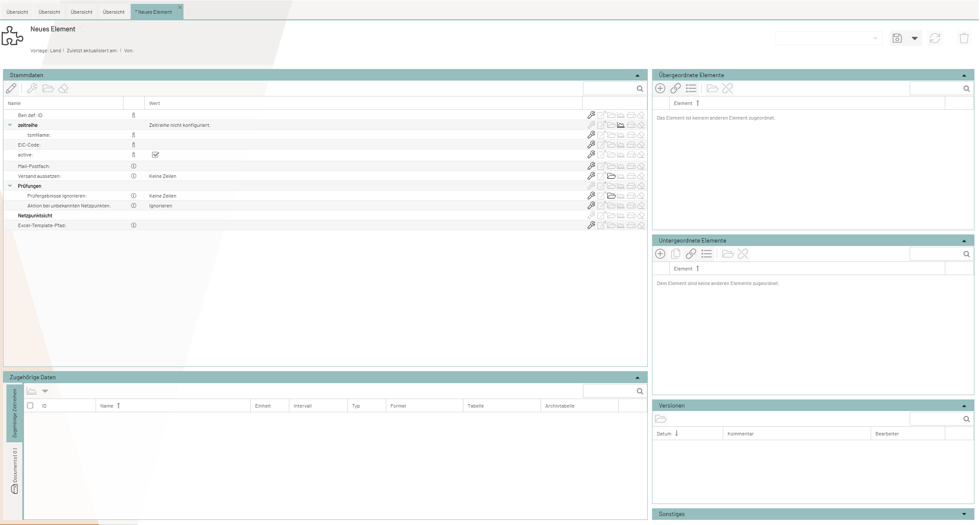The image size is (980, 525).
Task: Click the eraser icon in Stammdaten toolbar
Action: pos(63,88)
